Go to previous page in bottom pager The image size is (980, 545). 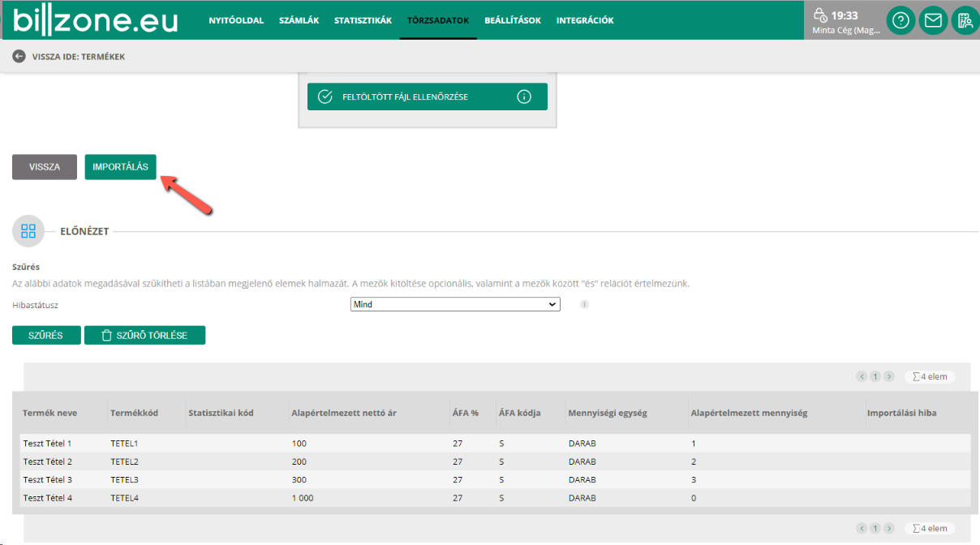[862, 528]
